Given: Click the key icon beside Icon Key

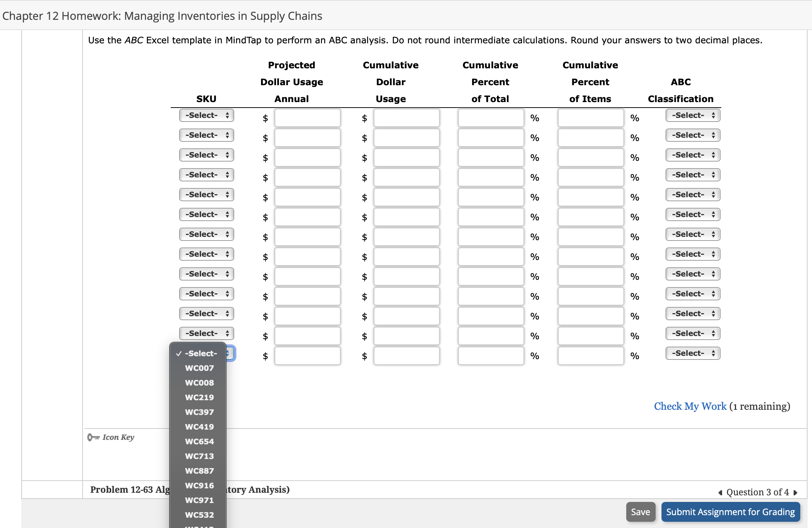Looking at the screenshot, I should coord(93,437).
